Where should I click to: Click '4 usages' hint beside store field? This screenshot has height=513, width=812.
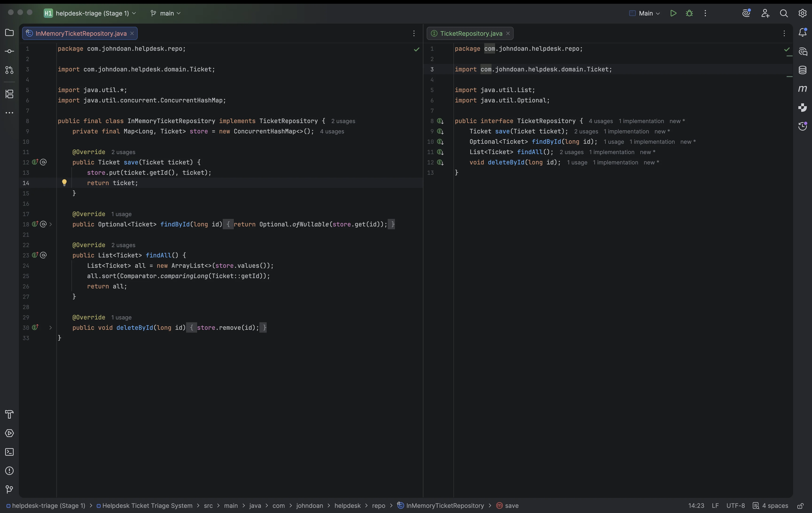point(332,132)
